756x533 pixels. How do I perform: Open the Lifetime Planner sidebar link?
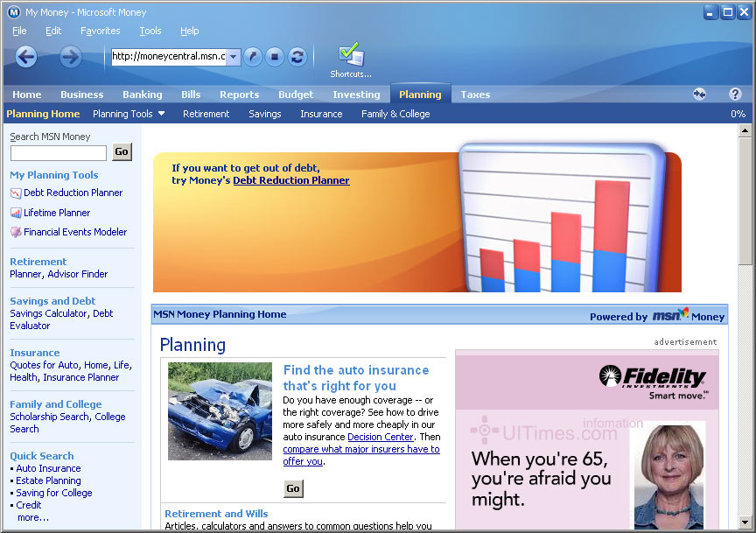click(57, 213)
